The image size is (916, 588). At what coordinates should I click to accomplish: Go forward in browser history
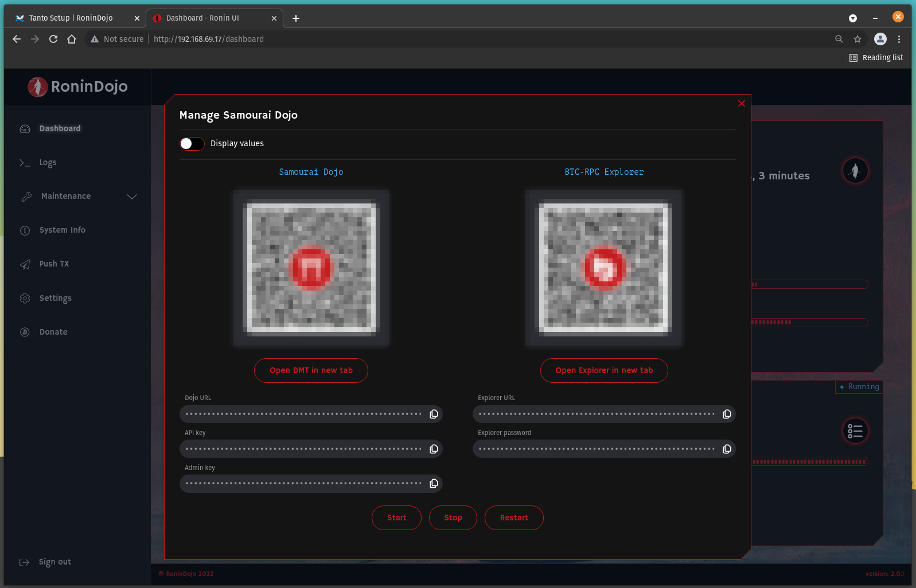point(35,39)
